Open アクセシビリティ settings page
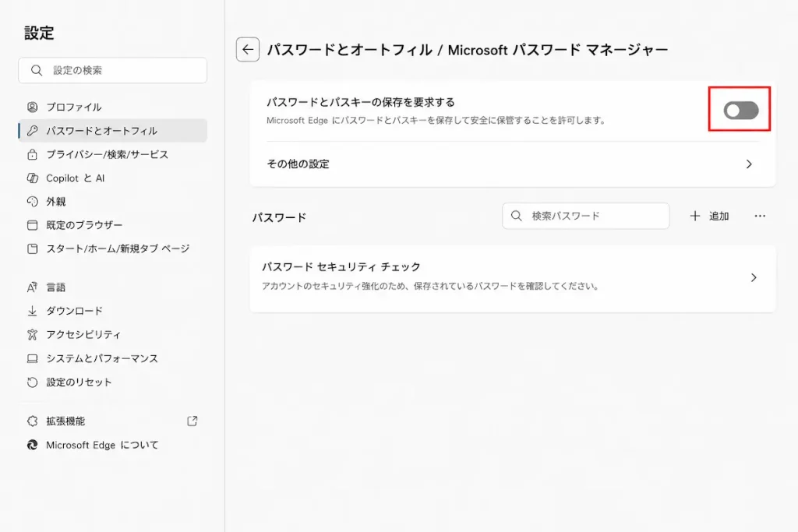This screenshot has width=798, height=532. [x=112, y=335]
